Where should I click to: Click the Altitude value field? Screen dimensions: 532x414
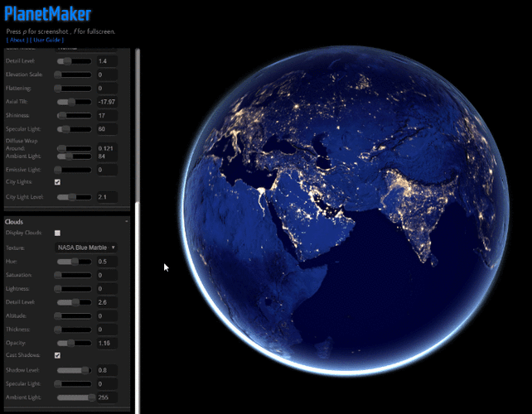[x=107, y=316]
